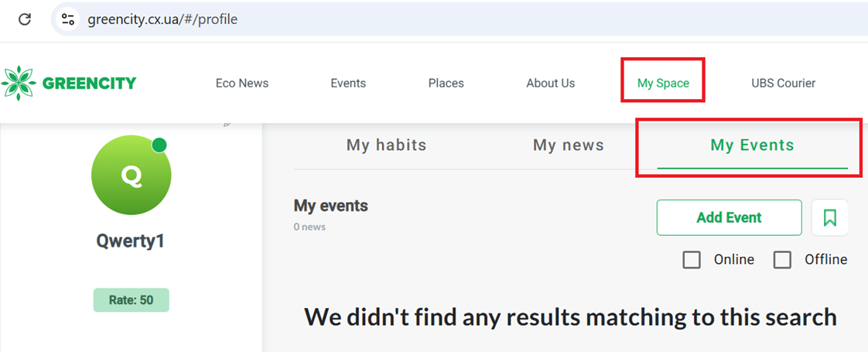Navigate to About Us
This screenshot has height=352, width=868.
point(550,84)
